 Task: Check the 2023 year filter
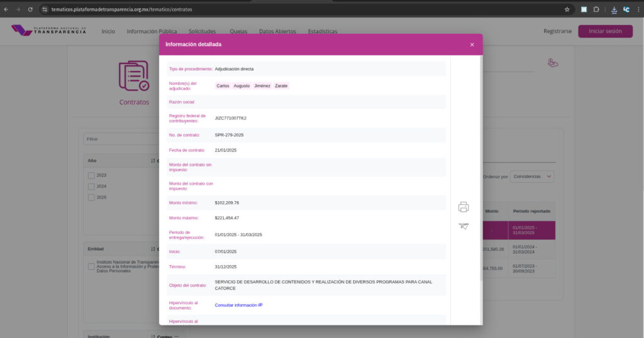[91, 175]
